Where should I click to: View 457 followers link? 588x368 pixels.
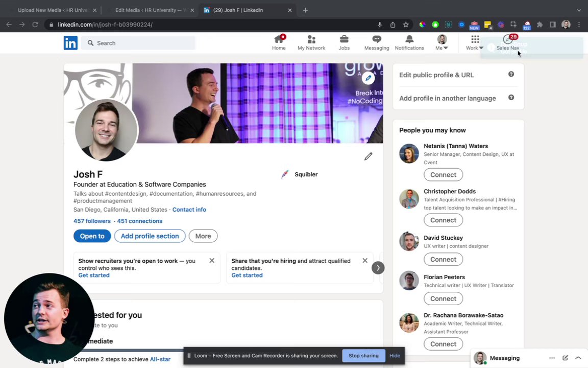[x=92, y=221]
